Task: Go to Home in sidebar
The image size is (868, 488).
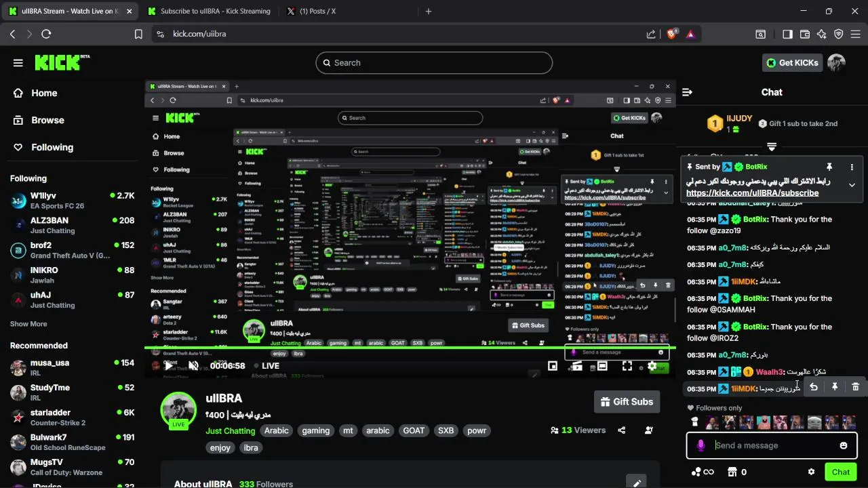Action: (x=44, y=93)
